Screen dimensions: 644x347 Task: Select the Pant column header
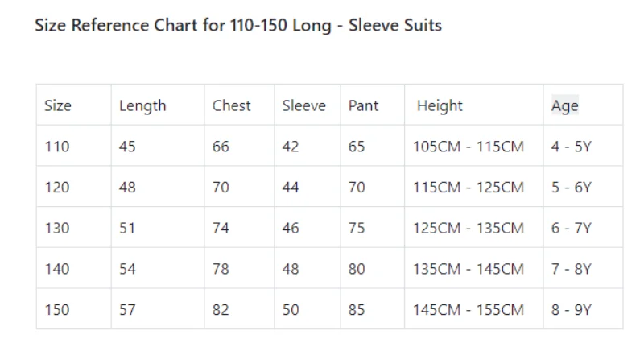[364, 105]
